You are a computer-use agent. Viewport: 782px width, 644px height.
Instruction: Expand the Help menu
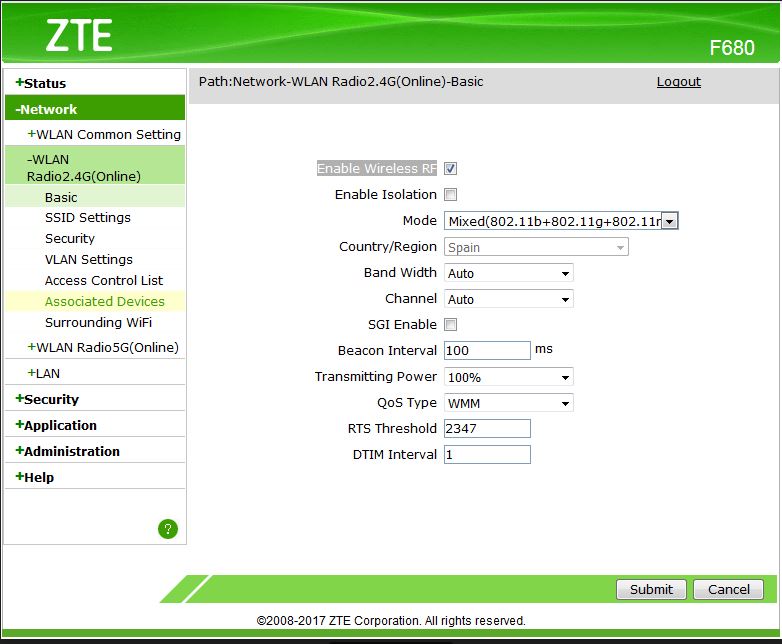(x=95, y=477)
